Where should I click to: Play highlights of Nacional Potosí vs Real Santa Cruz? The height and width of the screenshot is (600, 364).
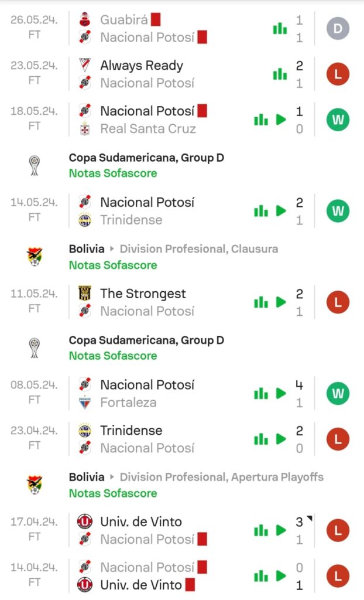click(281, 120)
